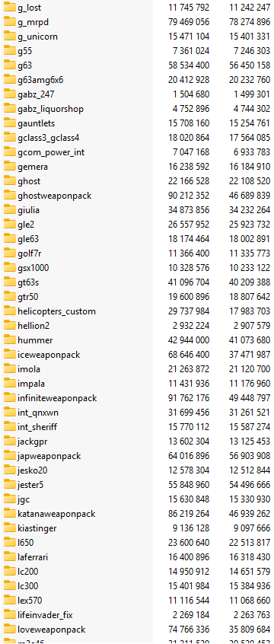274x644 pixels.
Task: Select the folder icon for g_unicorn
Action: 9,36
